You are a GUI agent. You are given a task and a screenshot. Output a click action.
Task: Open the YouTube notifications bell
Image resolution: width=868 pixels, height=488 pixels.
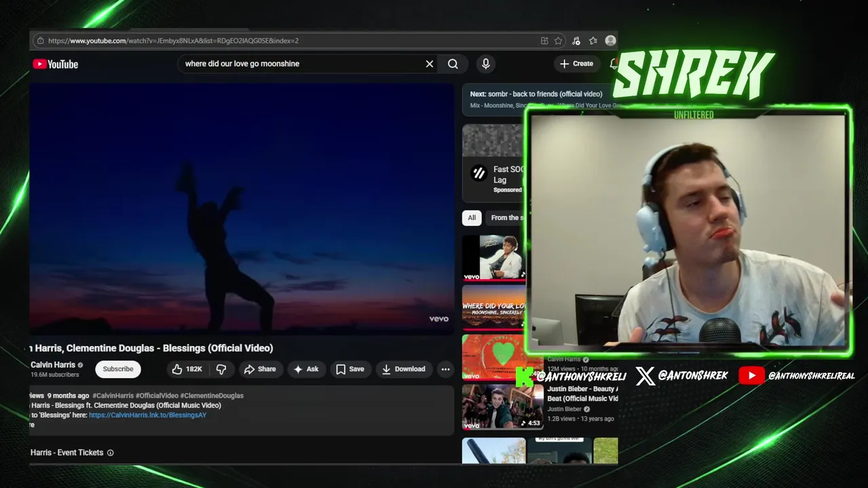[x=614, y=64]
